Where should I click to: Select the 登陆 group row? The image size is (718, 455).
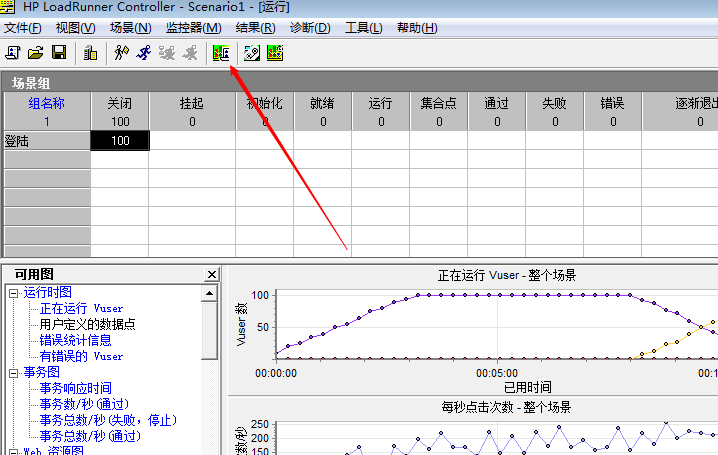tap(47, 141)
